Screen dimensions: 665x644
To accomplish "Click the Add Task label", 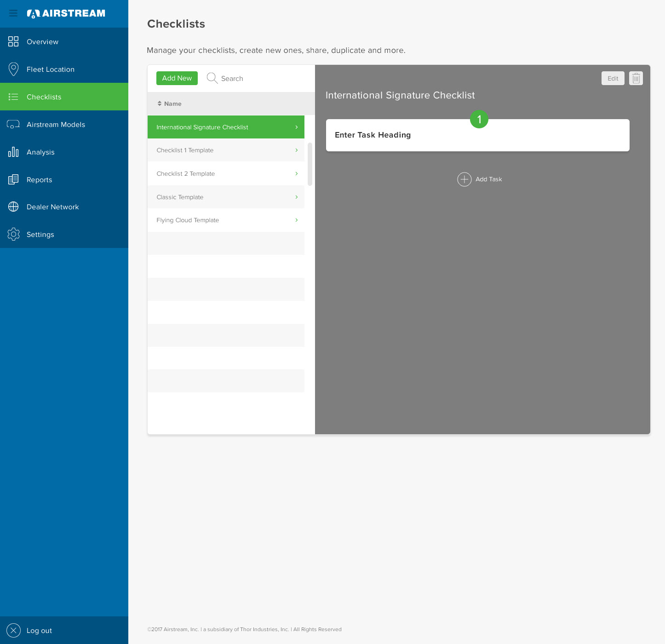I will [x=489, y=179].
